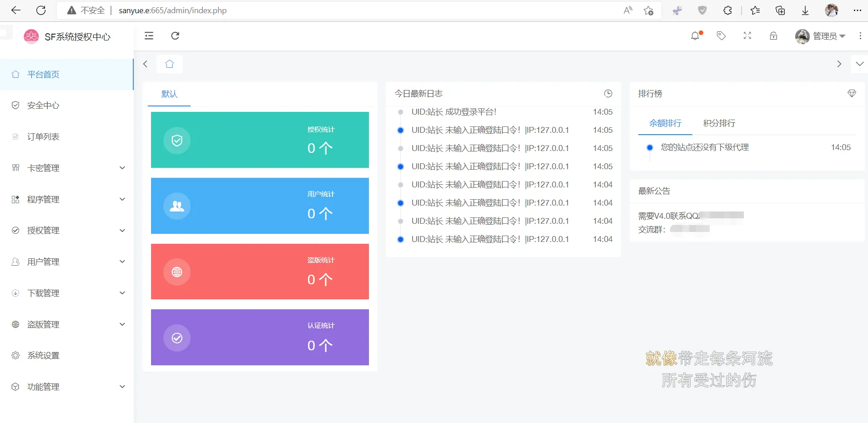This screenshot has height=423, width=868.
Task: Expand the tabs dropdown arrow on the right
Action: [859, 64]
